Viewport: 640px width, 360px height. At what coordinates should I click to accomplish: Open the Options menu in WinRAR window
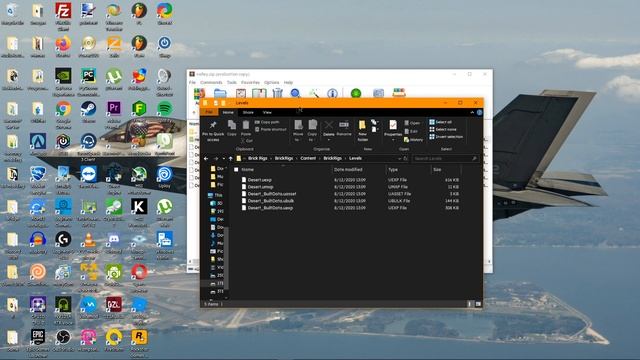click(x=271, y=82)
